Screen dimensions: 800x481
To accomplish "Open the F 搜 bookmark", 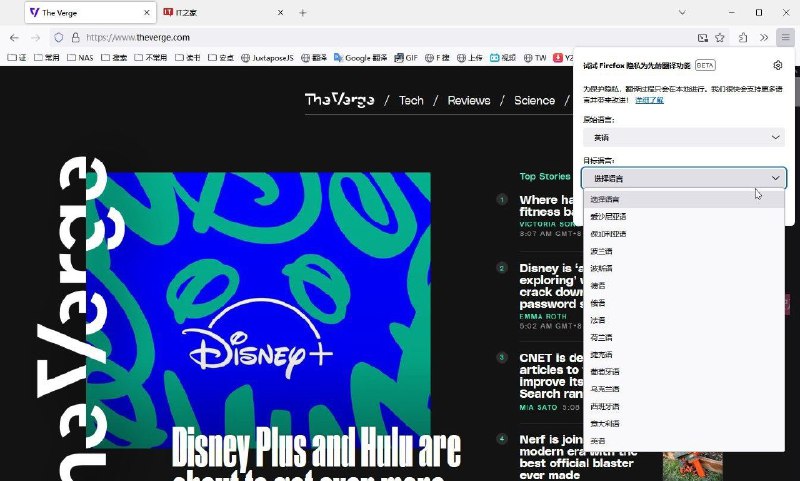I will [x=437, y=58].
